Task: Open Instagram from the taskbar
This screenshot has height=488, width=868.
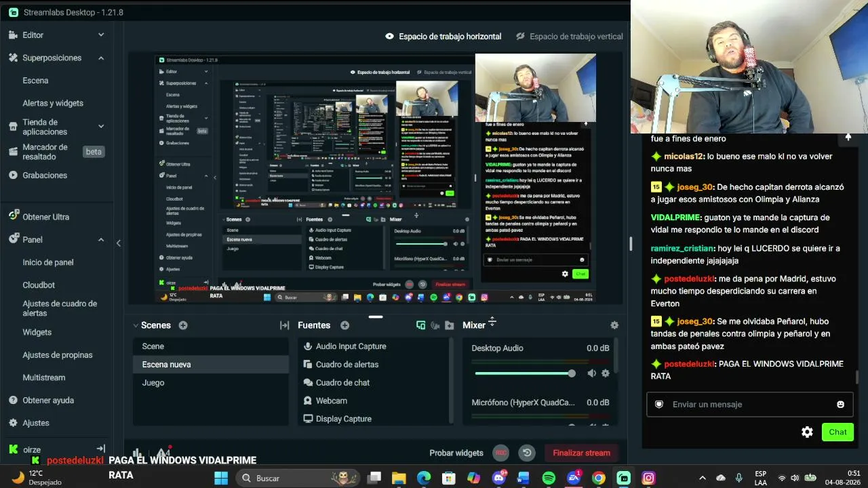Action: [x=648, y=478]
